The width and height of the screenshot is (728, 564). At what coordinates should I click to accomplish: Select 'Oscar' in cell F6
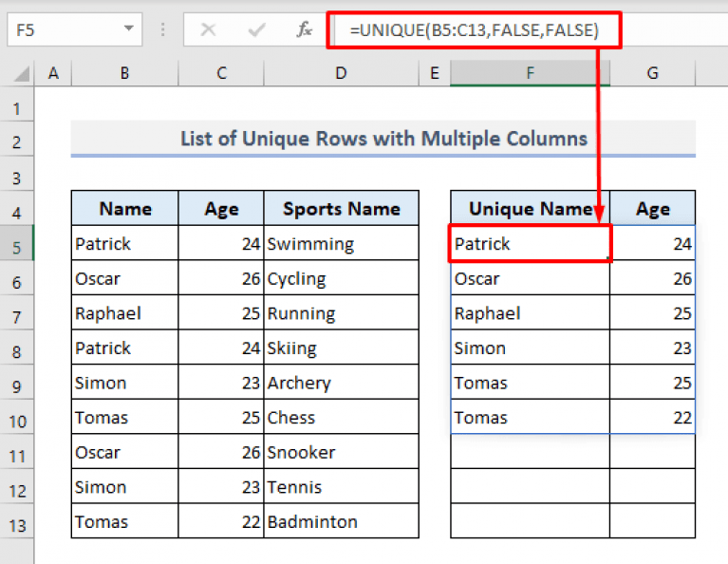[x=531, y=278]
